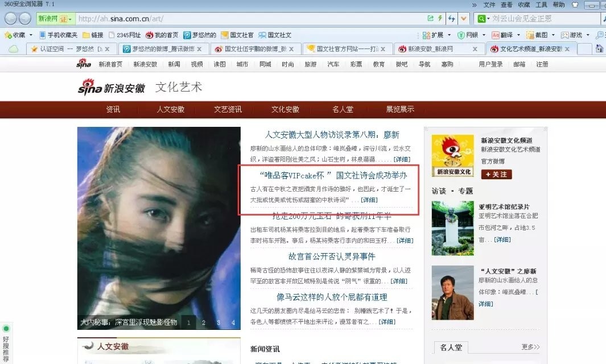Open 新浪首页 in the top navigation
606x364 pixels.
click(110, 64)
